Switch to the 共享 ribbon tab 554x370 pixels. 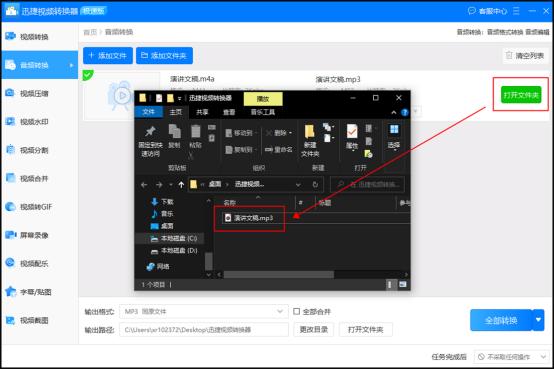coord(202,112)
